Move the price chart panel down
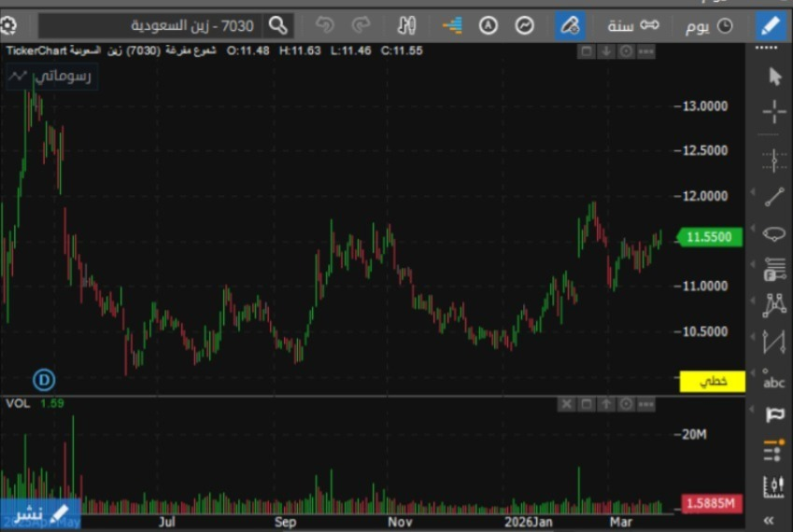This screenshot has width=793, height=532. pyautogui.click(x=606, y=51)
